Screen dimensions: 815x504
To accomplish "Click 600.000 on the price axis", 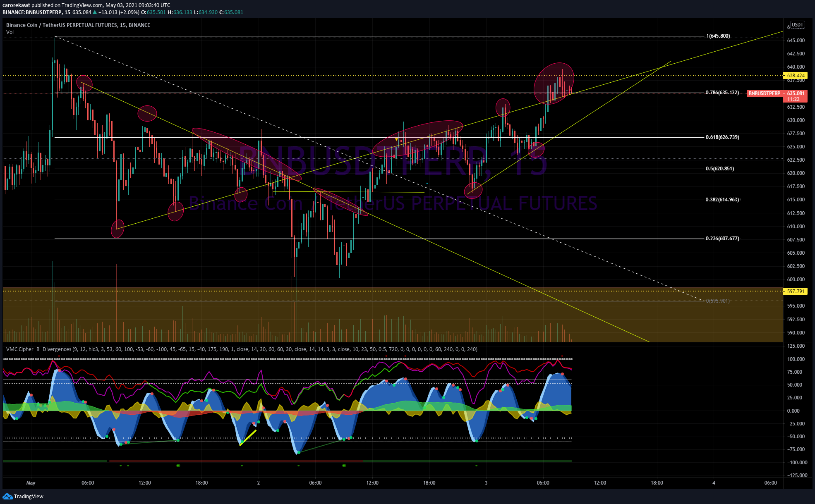I will point(796,279).
